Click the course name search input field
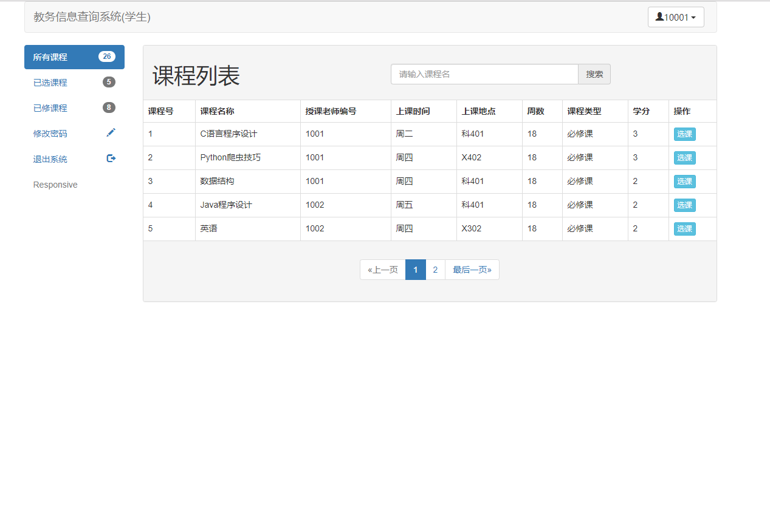The height and width of the screenshot is (532, 770). pos(484,73)
